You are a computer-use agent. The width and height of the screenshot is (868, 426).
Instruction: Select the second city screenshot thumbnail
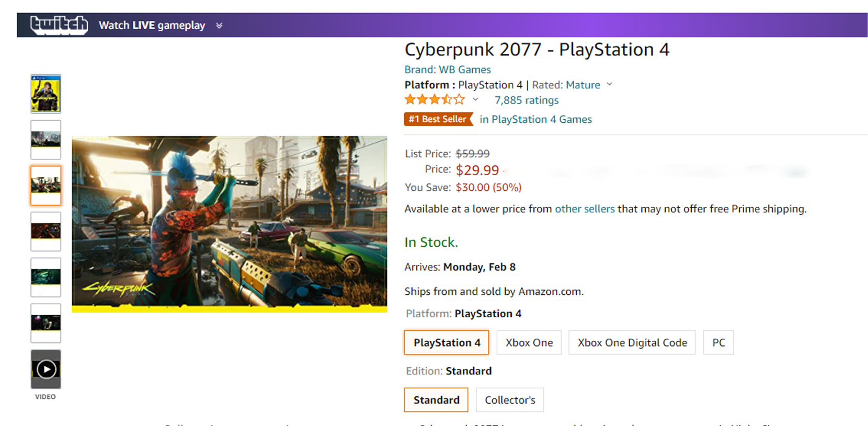click(x=46, y=140)
